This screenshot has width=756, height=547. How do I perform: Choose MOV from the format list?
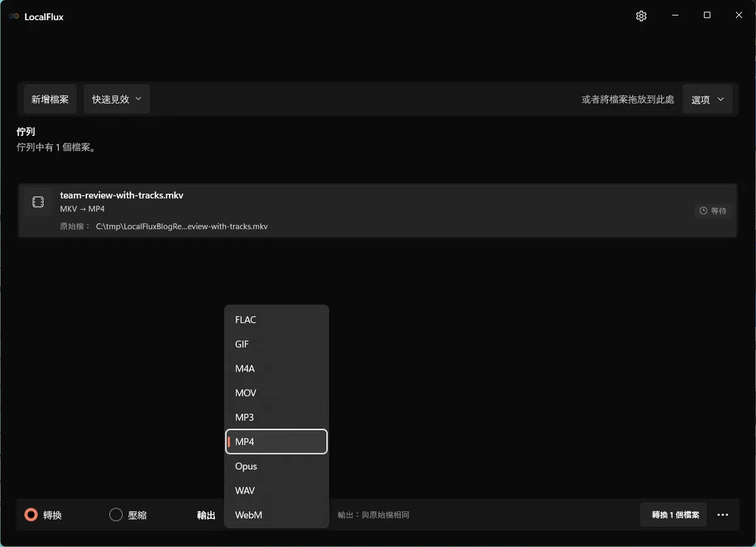[x=277, y=393]
